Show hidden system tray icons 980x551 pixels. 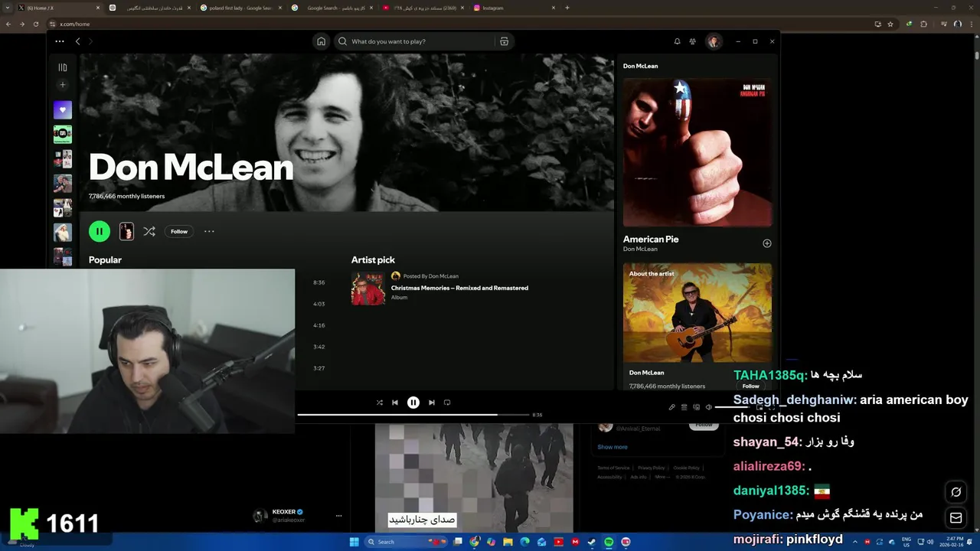click(x=856, y=542)
